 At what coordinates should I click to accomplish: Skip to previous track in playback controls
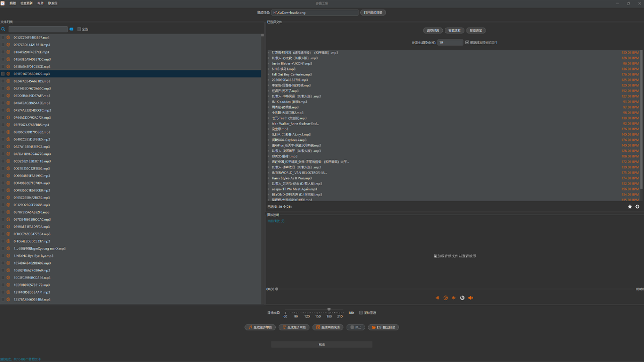point(437,298)
